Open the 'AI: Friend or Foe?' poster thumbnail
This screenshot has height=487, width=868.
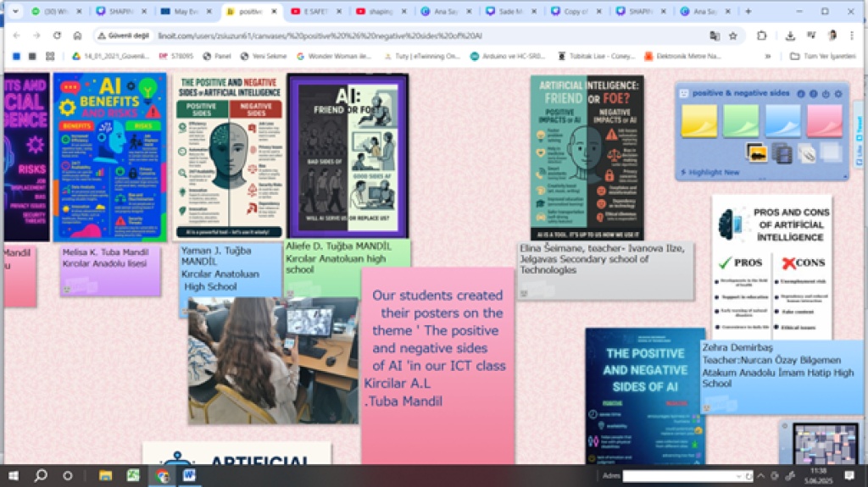point(348,155)
